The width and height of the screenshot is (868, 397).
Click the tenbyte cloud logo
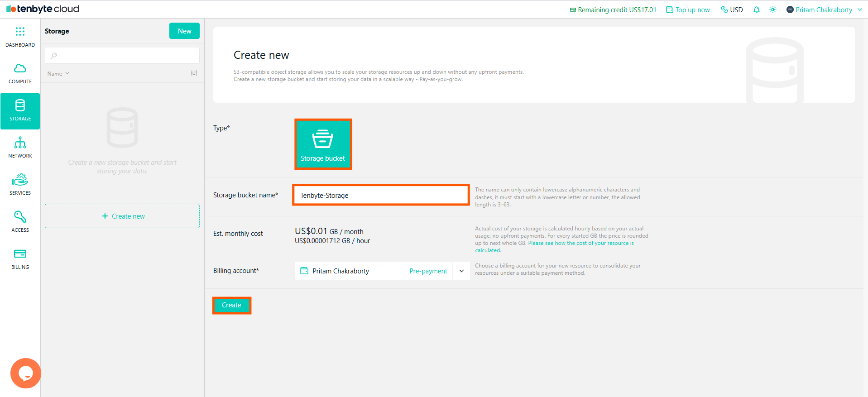click(x=43, y=9)
